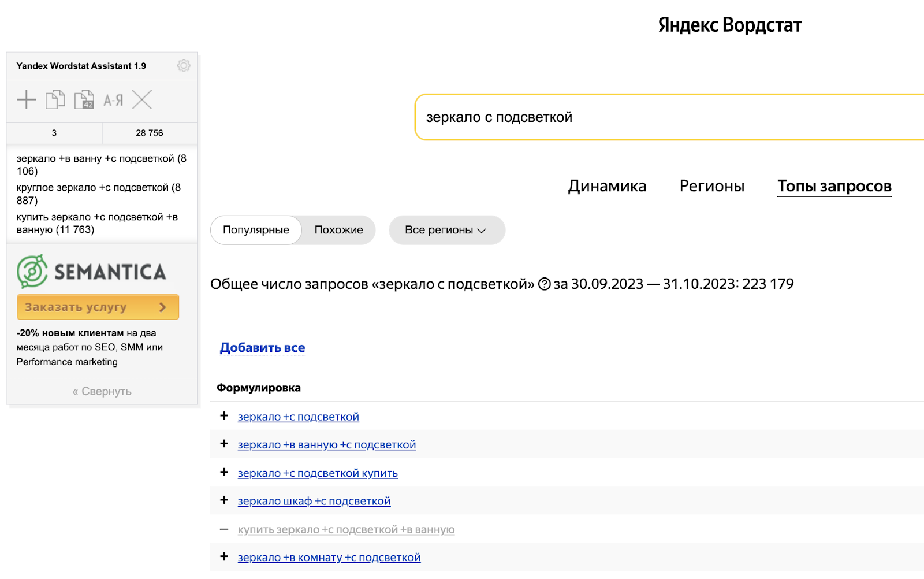The width and height of the screenshot is (924, 579).
Task: Click the Заказать услугу button
Action: 98,307
